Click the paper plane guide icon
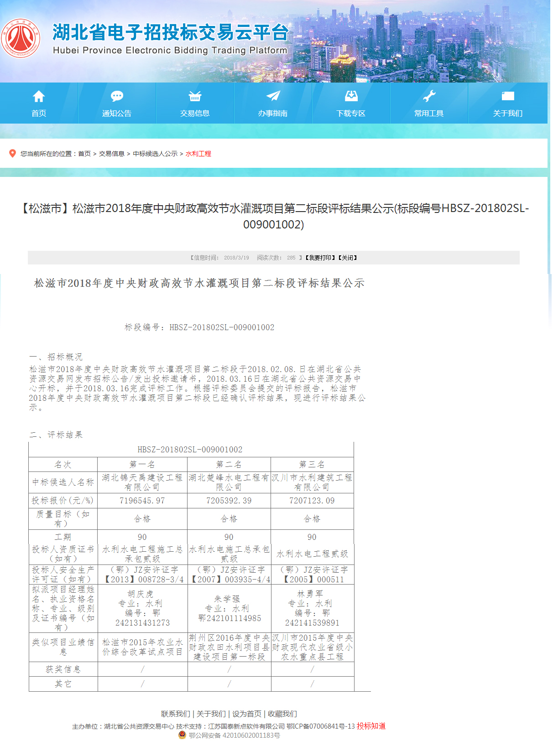 click(273, 96)
